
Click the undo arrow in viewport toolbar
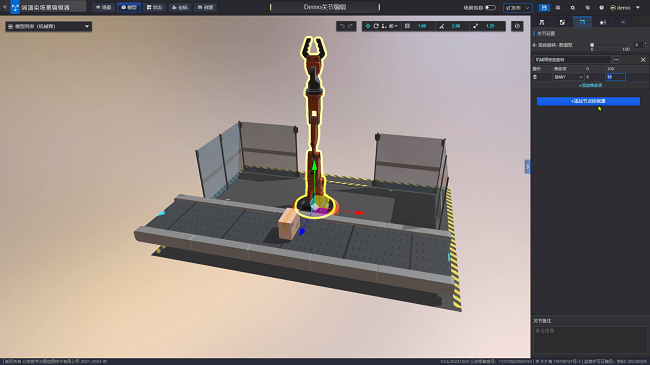(x=342, y=26)
